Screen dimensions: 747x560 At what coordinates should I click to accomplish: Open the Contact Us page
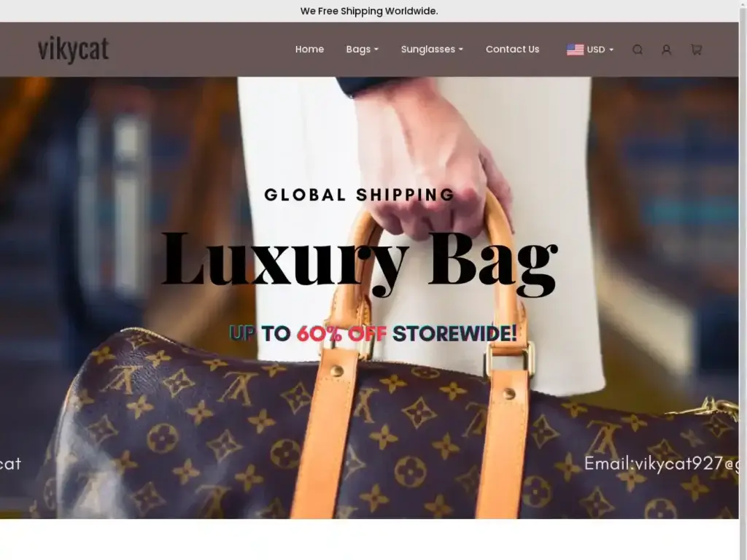[x=512, y=49]
